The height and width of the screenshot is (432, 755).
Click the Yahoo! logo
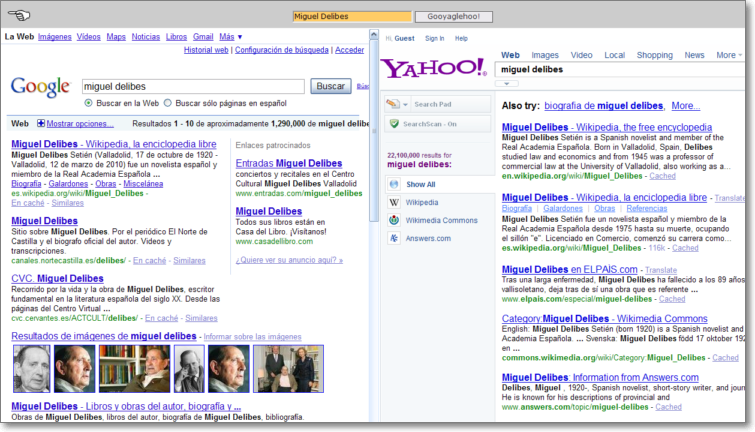click(434, 68)
